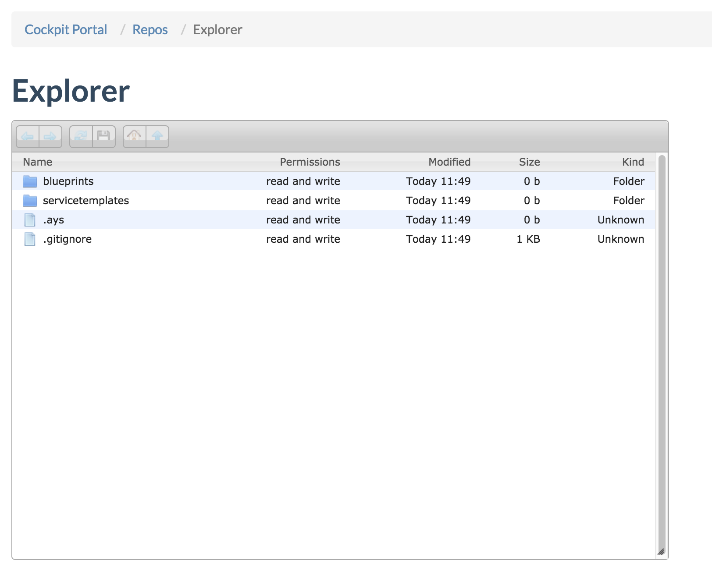Go to Home via house icon
712x588 pixels.
click(x=135, y=137)
